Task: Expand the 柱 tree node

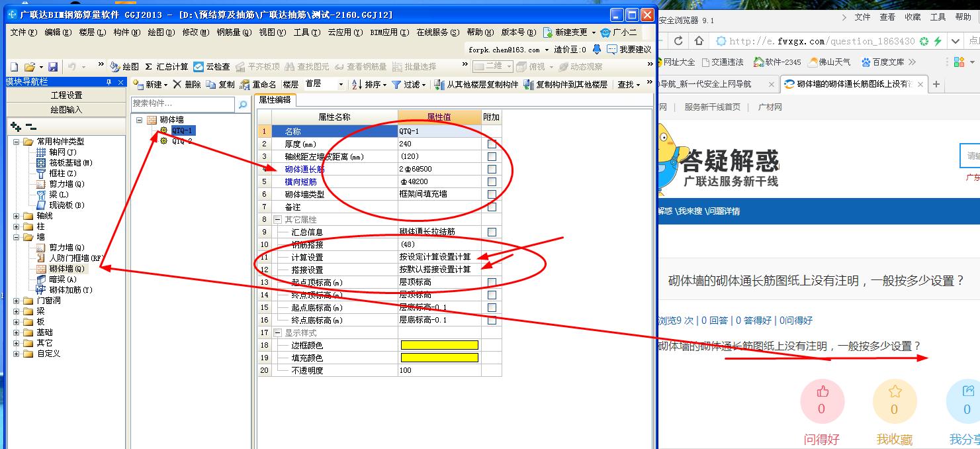Action: click(17, 226)
